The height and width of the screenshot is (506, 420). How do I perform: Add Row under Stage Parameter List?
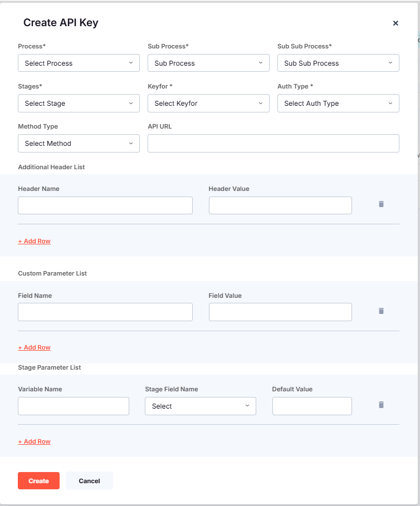34,441
